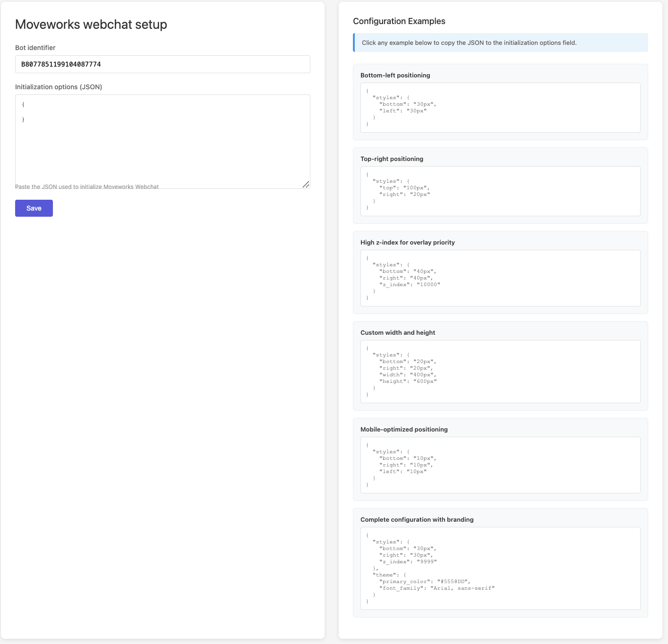Click the 'Complete configuration with branding' title
668x644 pixels.
tap(417, 519)
